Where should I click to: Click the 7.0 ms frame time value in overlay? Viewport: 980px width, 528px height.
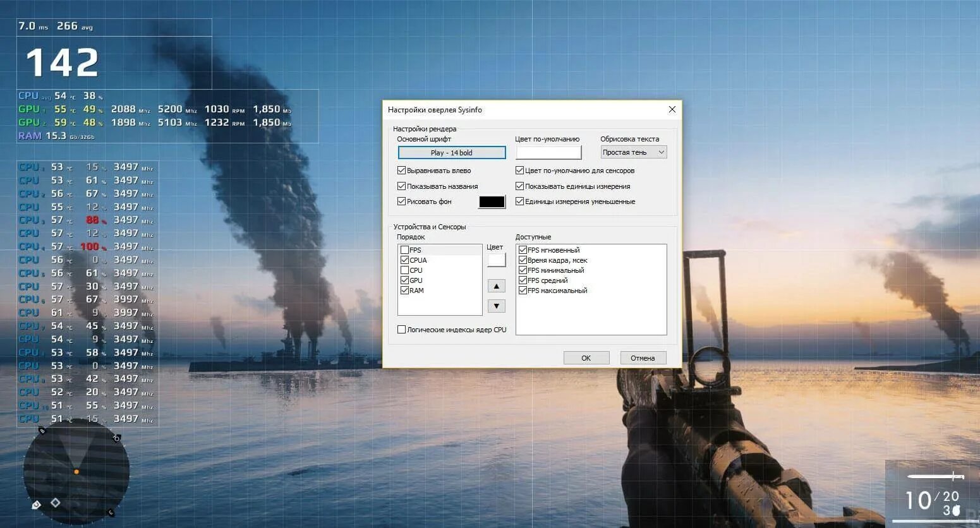click(x=33, y=26)
